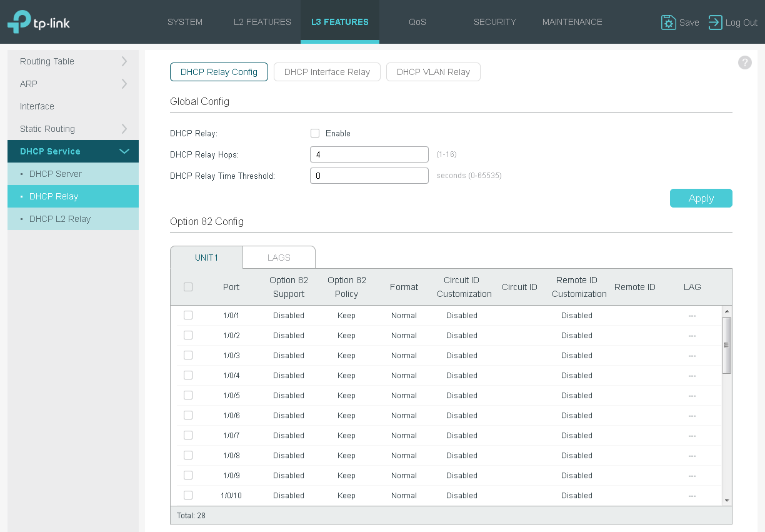
Task: Click Keep policy in row 1/0/3
Action: pyautogui.click(x=346, y=356)
